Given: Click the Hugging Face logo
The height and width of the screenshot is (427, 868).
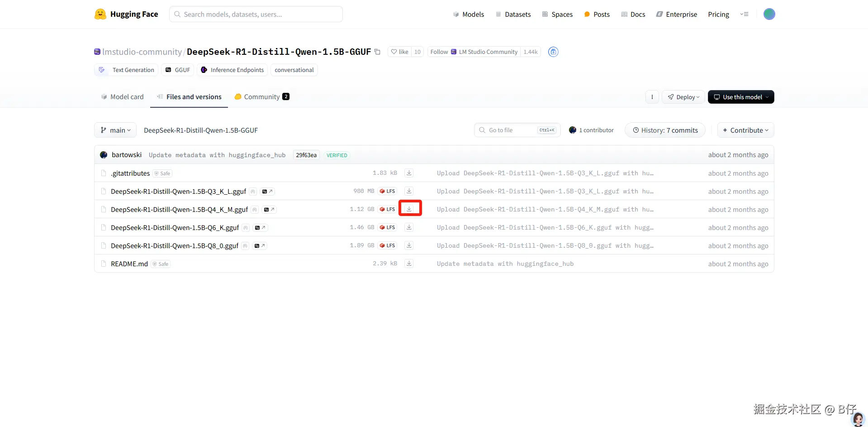Looking at the screenshot, I should click(126, 14).
